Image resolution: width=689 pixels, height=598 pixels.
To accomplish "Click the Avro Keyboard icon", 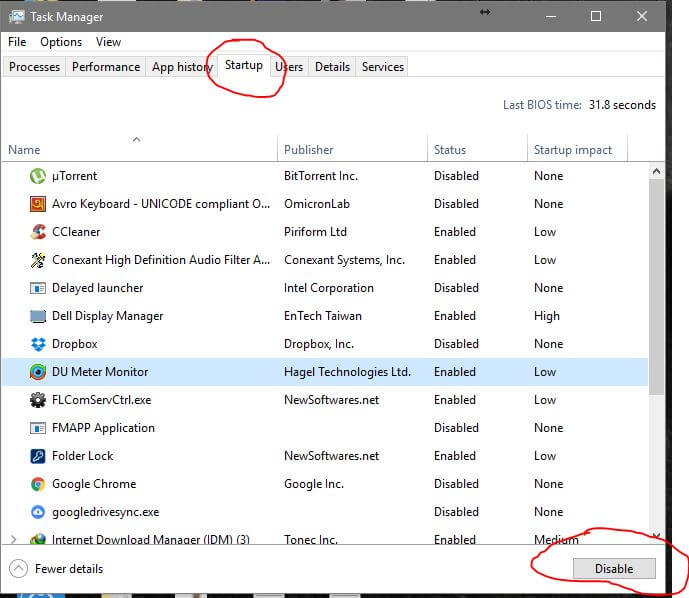I will [x=38, y=204].
